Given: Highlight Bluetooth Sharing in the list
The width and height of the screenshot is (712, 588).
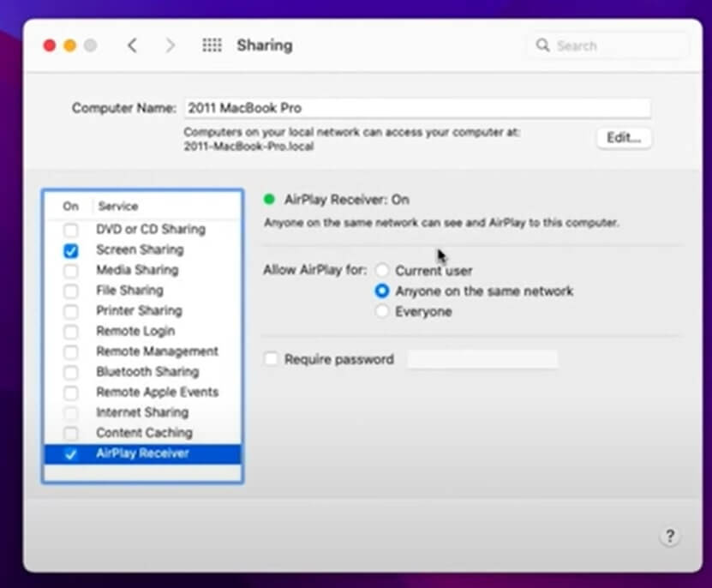Looking at the screenshot, I should tap(147, 372).
